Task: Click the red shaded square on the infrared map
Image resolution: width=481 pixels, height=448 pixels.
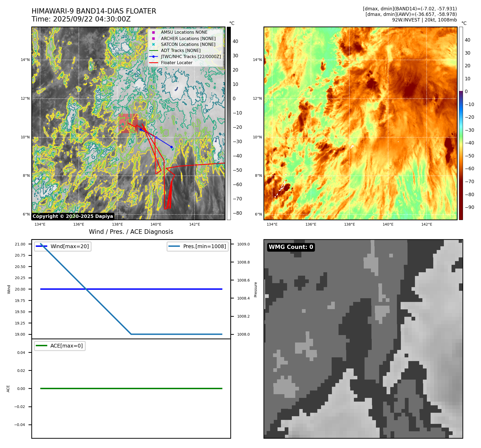Action: [x=128, y=124]
